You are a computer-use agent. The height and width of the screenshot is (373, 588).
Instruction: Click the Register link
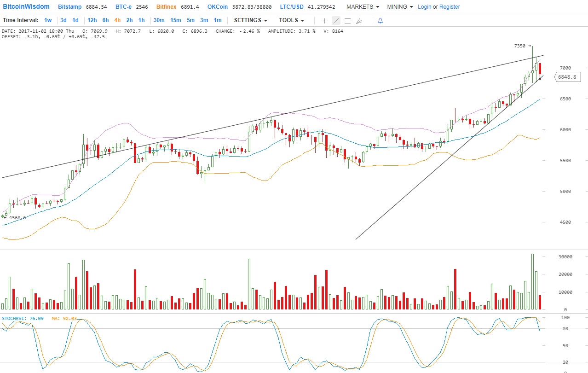click(x=450, y=7)
